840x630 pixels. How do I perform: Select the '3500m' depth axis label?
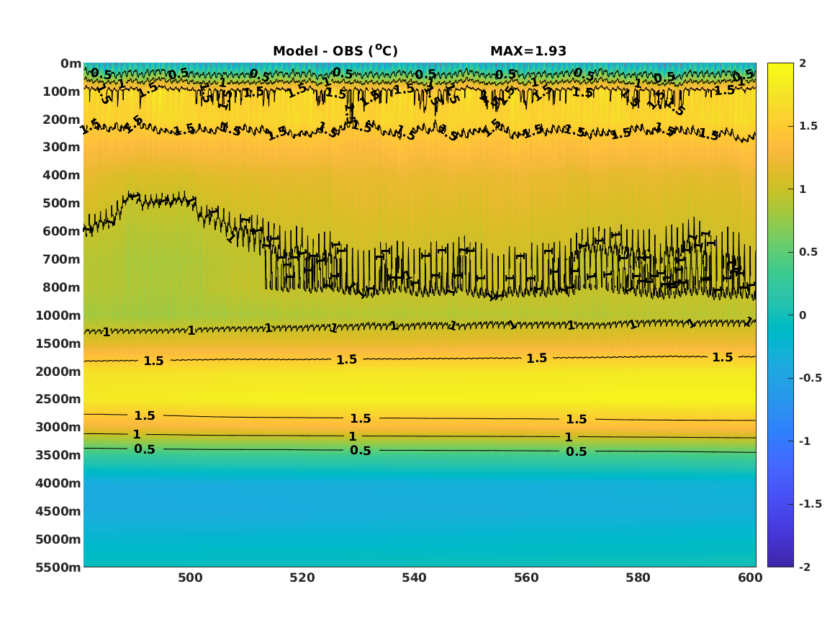(58, 455)
